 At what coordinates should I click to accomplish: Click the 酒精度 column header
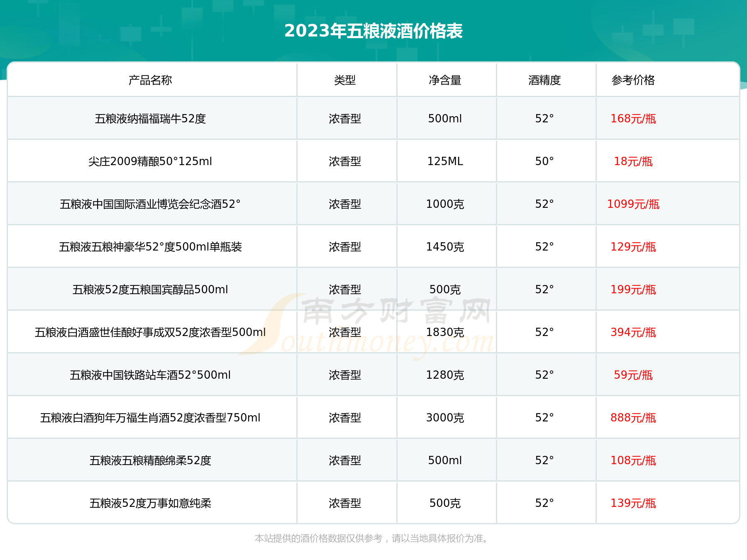pos(544,80)
